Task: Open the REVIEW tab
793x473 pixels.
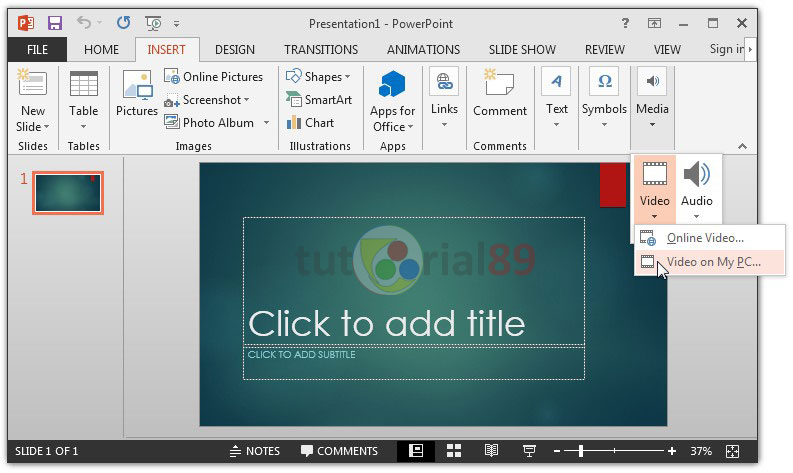Action: pyautogui.click(x=605, y=50)
